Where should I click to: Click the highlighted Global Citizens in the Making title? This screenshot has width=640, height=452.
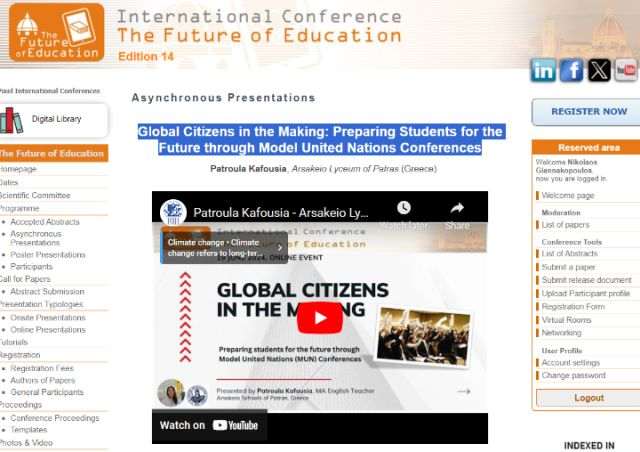tap(320, 140)
